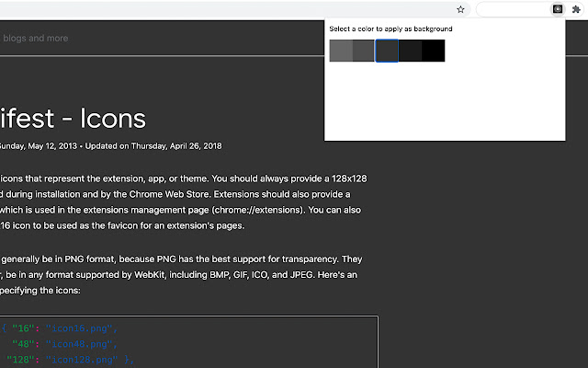This screenshot has width=588, height=368.
Task: Open the background color extension icon
Action: [x=558, y=9]
